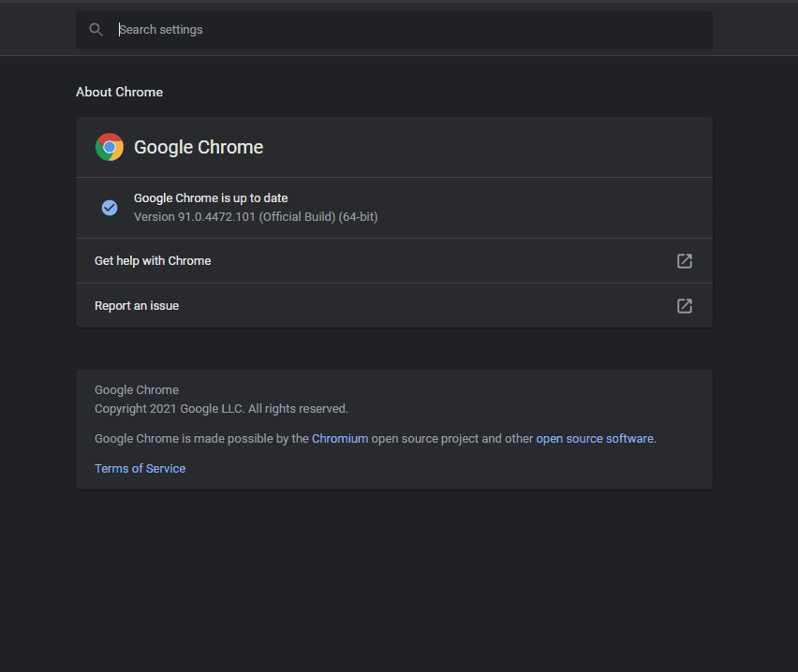This screenshot has width=798, height=672.
Task: Open Get help with Chrome
Action: [x=394, y=261]
